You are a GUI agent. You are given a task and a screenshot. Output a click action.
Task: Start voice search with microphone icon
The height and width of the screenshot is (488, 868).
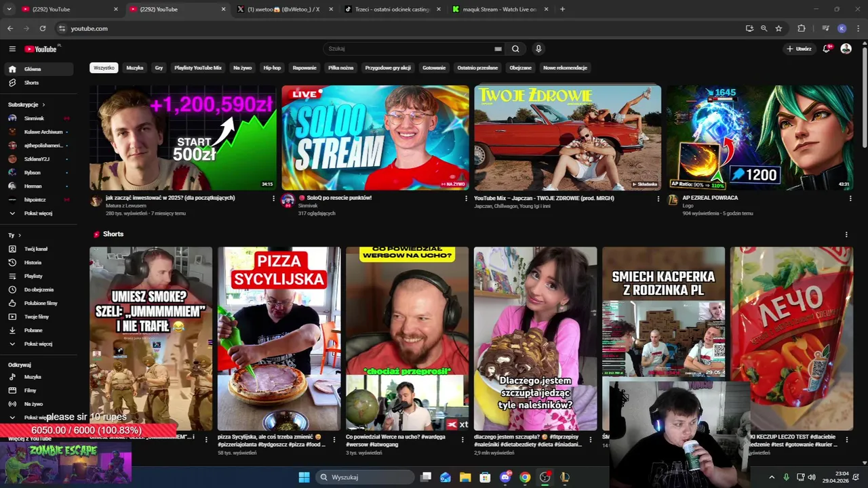[x=538, y=49]
